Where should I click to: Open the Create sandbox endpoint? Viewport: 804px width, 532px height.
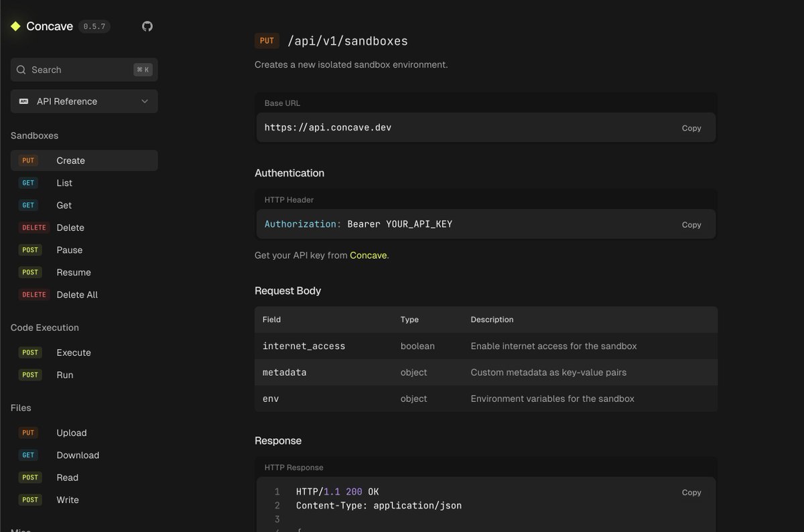[x=84, y=161]
